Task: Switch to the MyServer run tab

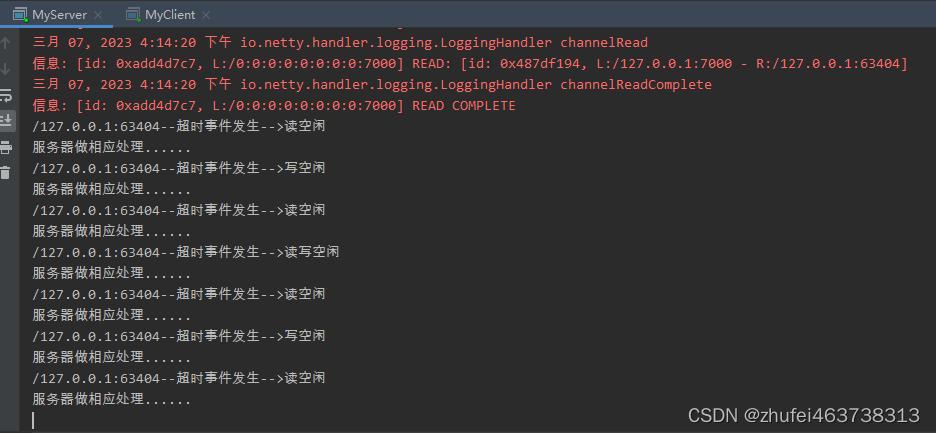Action: (x=60, y=14)
